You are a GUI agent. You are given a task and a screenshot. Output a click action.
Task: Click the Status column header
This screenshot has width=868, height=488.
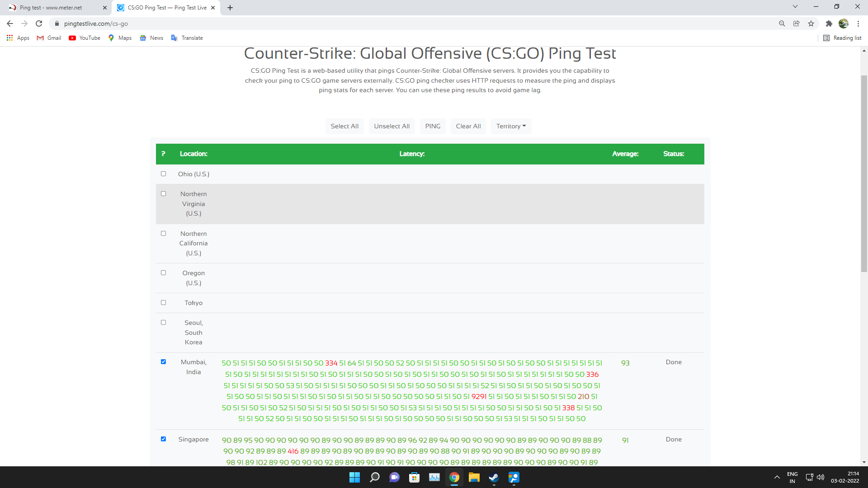click(674, 154)
